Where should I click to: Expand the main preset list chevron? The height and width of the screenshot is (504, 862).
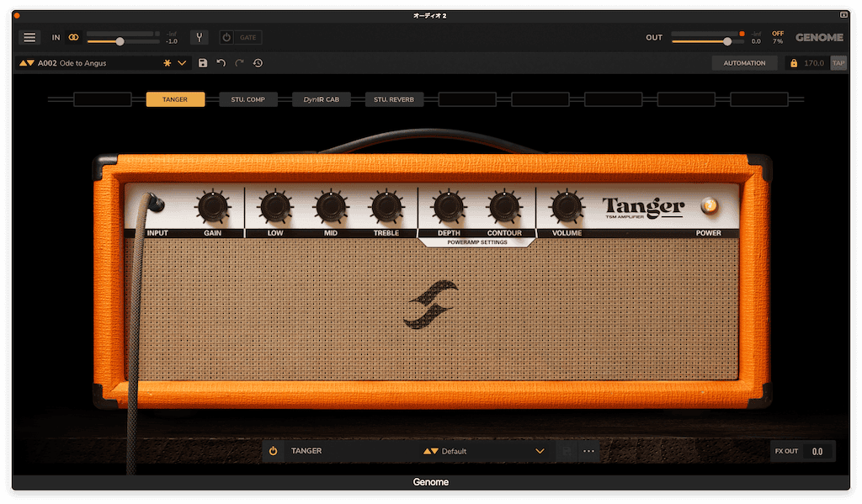(x=182, y=63)
